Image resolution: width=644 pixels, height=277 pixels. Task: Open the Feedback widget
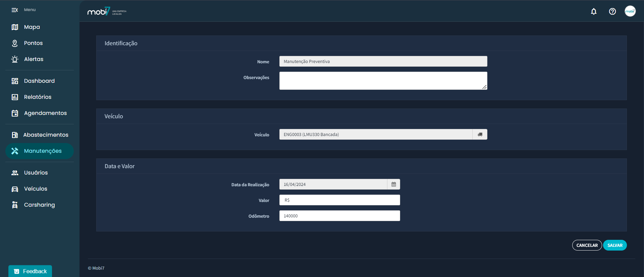point(30,271)
